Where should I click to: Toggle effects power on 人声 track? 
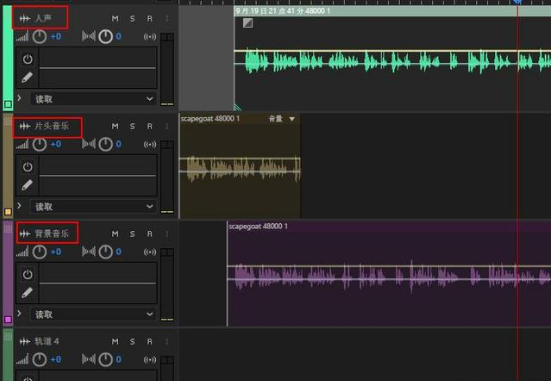tap(27, 59)
